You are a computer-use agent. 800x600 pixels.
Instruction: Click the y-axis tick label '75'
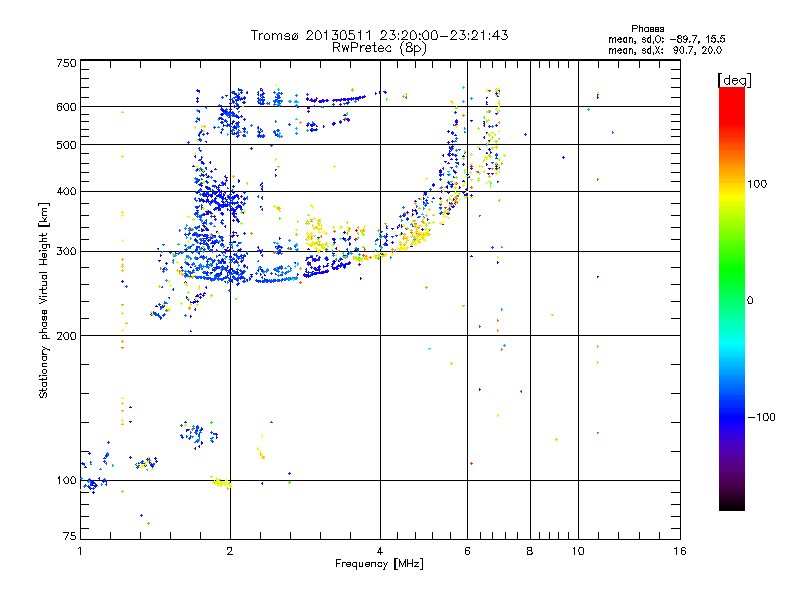coord(70,536)
